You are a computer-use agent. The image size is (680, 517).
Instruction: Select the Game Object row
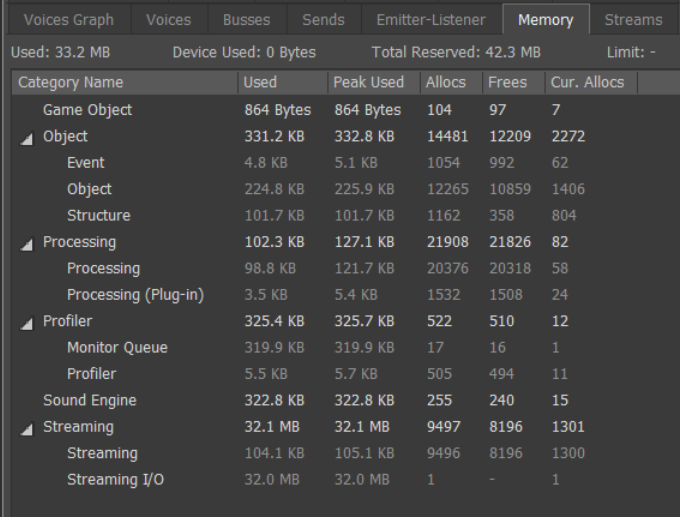click(87, 110)
